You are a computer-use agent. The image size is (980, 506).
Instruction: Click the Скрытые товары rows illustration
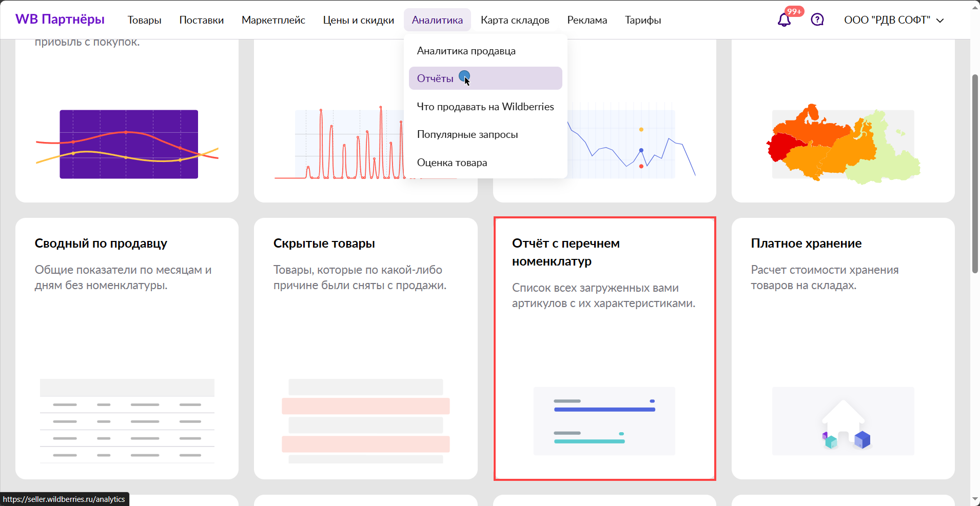[x=365, y=421]
